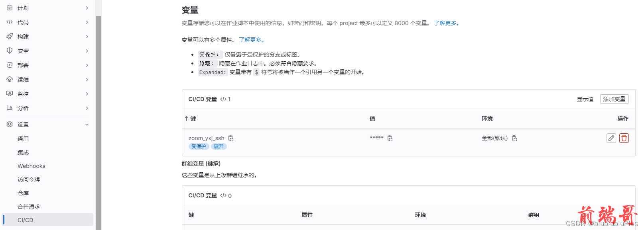
Task: Expand the 分析 menu chevron
Action: pyautogui.click(x=87, y=108)
